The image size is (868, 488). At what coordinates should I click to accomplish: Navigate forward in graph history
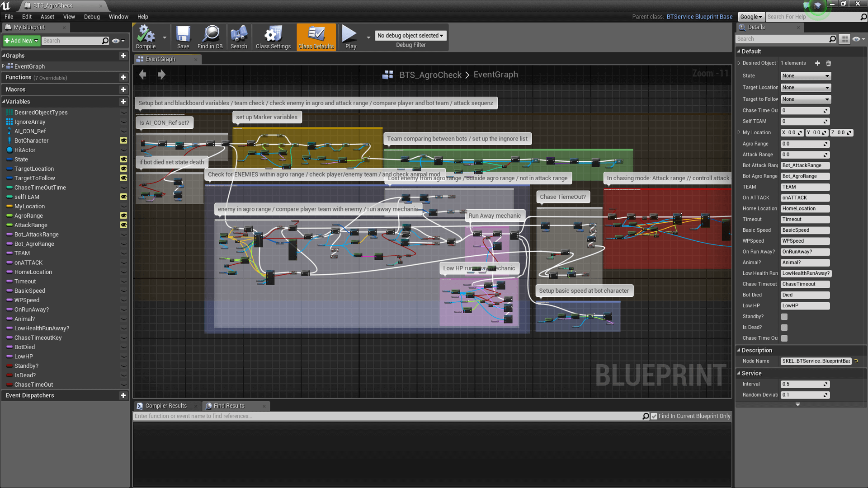coord(161,75)
